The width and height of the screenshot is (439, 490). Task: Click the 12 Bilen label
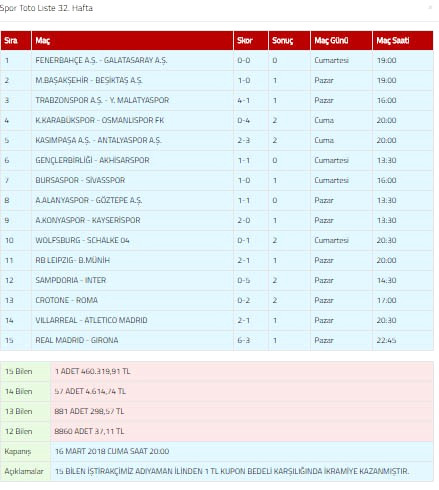coord(19,431)
